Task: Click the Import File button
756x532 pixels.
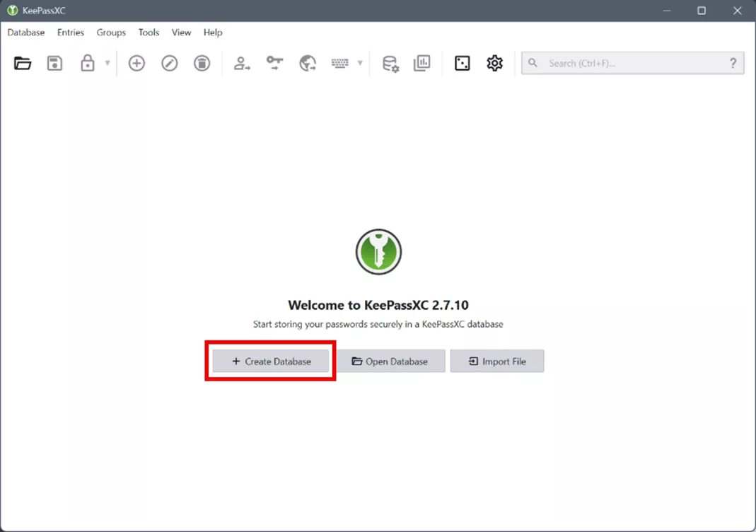Action: pyautogui.click(x=497, y=362)
